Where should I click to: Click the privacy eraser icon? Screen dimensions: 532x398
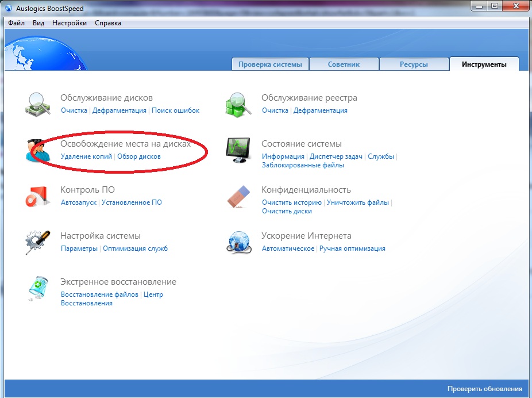[238, 196]
